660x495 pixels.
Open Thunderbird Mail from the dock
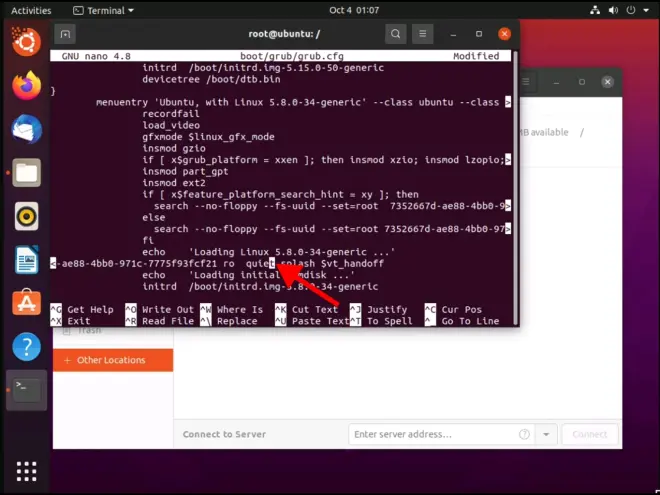tap(26, 129)
